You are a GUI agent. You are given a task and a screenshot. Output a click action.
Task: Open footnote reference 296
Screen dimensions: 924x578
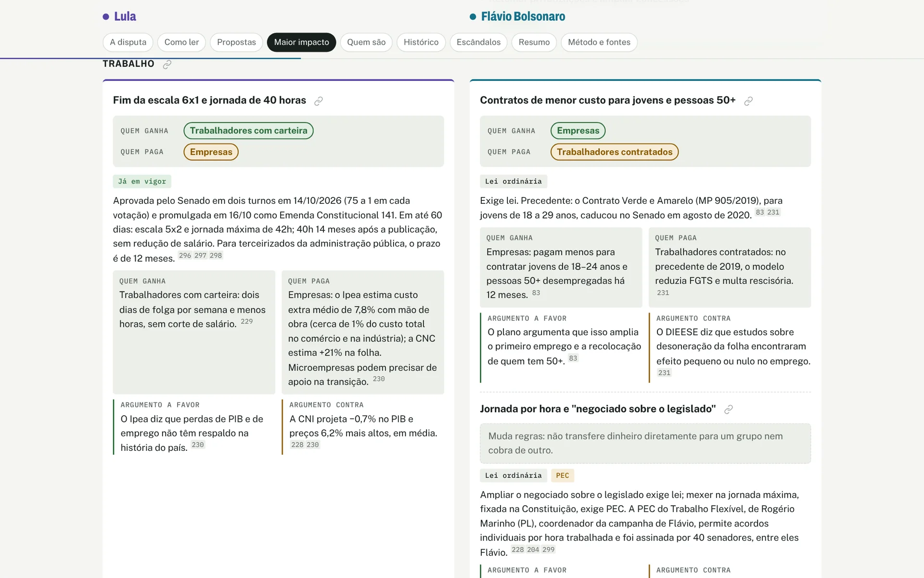point(185,256)
